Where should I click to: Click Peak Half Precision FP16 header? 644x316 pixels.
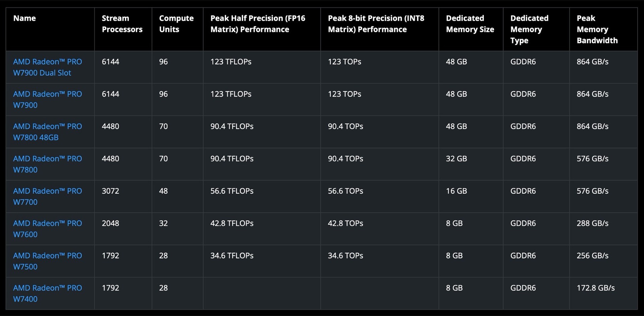(x=258, y=24)
